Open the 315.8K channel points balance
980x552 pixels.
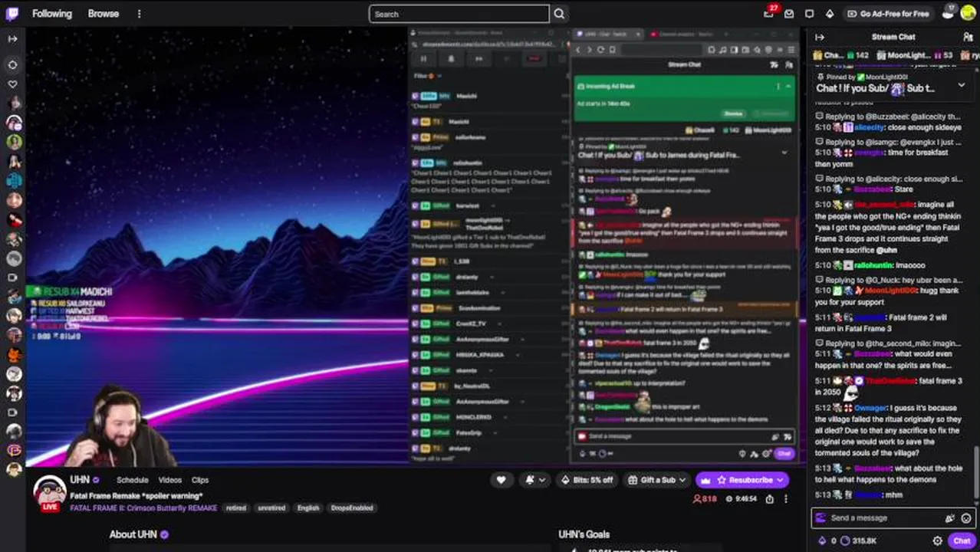tap(858, 540)
